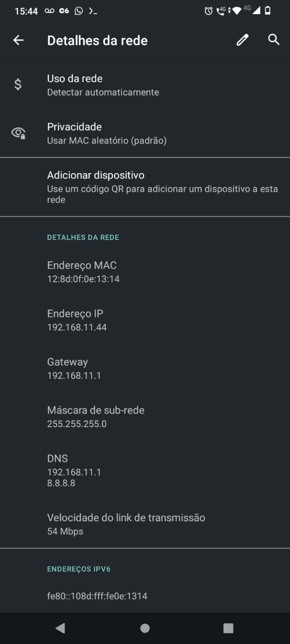The height and width of the screenshot is (644, 290).
Task: Tap the alarm clock status icon
Action: click(x=208, y=11)
